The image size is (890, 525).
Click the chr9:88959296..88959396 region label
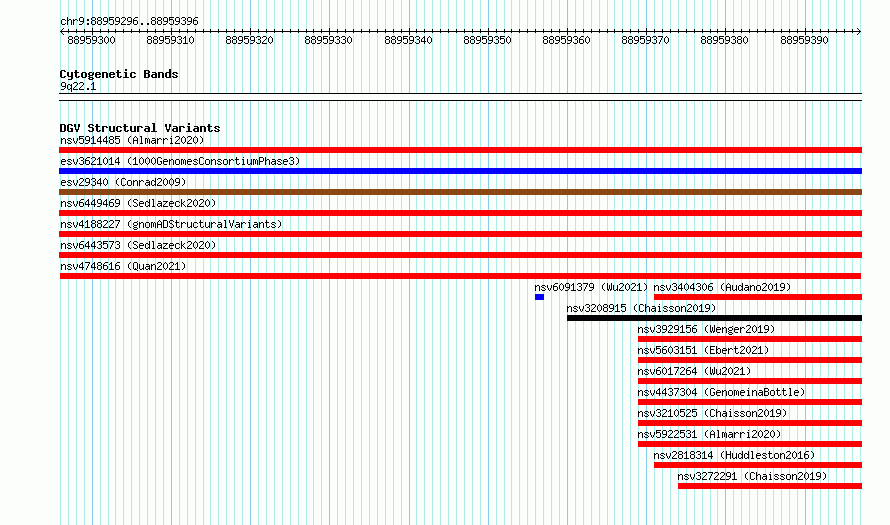129,22
